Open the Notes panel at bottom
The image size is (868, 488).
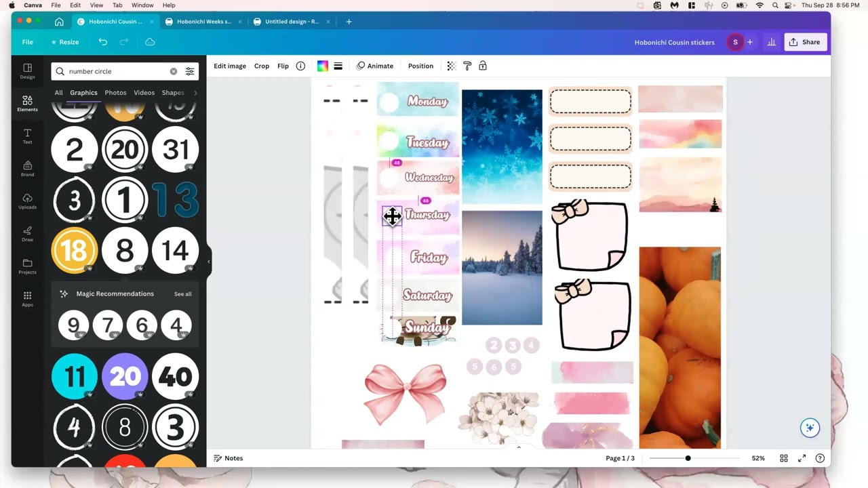[228, 458]
